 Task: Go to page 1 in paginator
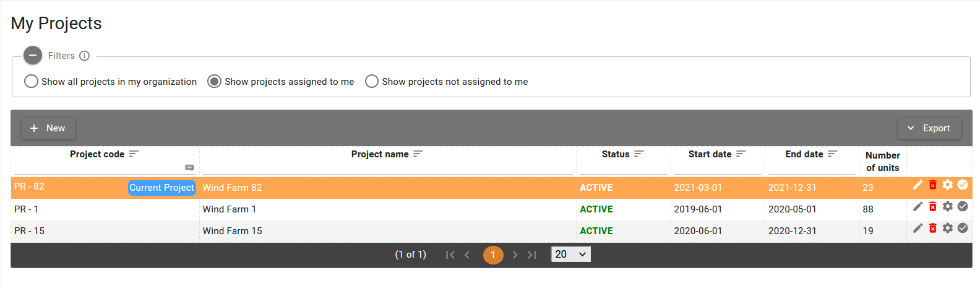[493, 255]
